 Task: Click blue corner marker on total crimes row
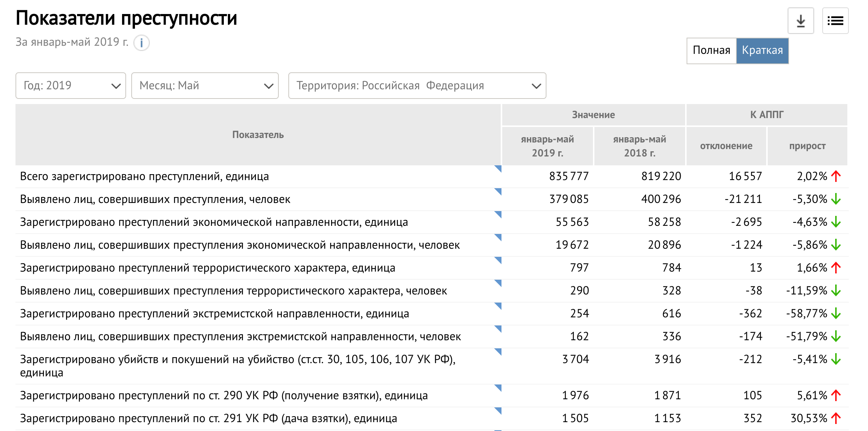click(x=498, y=169)
